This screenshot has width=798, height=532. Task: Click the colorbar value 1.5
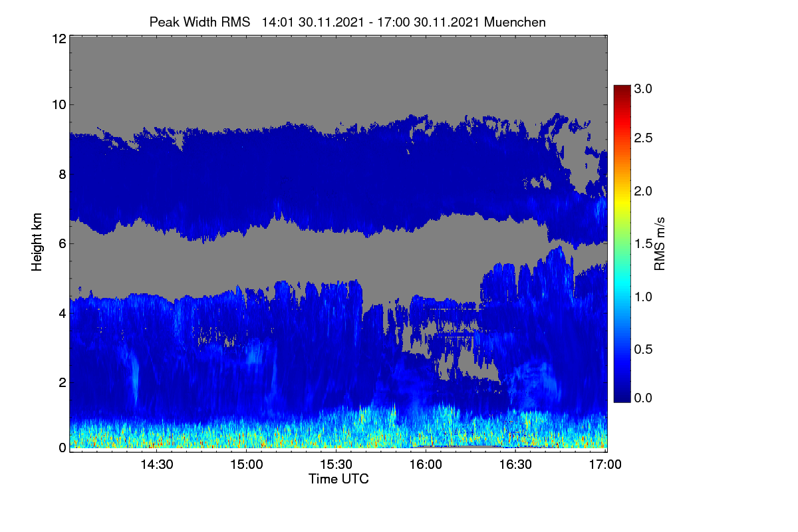[643, 244]
